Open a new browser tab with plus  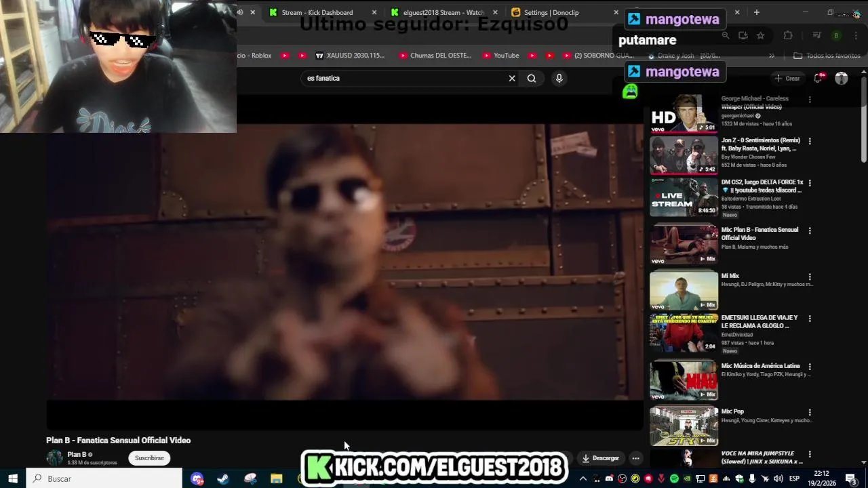[756, 12]
